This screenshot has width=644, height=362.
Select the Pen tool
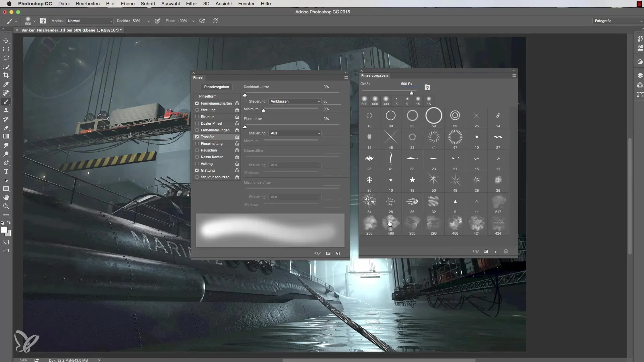click(6, 163)
